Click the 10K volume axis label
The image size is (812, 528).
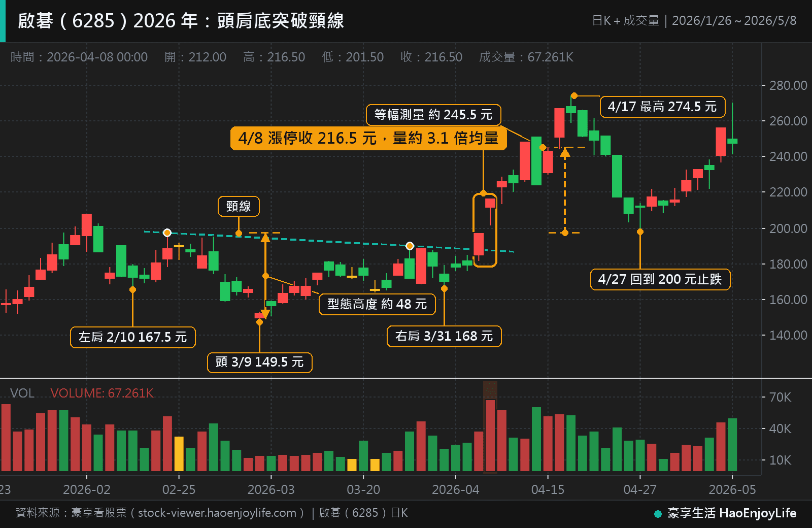click(x=781, y=460)
